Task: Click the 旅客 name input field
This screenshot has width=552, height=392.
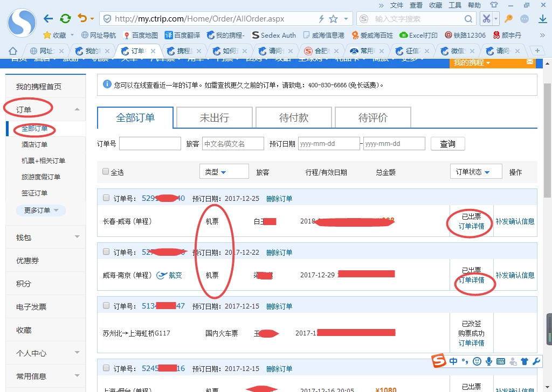Action: [233, 143]
